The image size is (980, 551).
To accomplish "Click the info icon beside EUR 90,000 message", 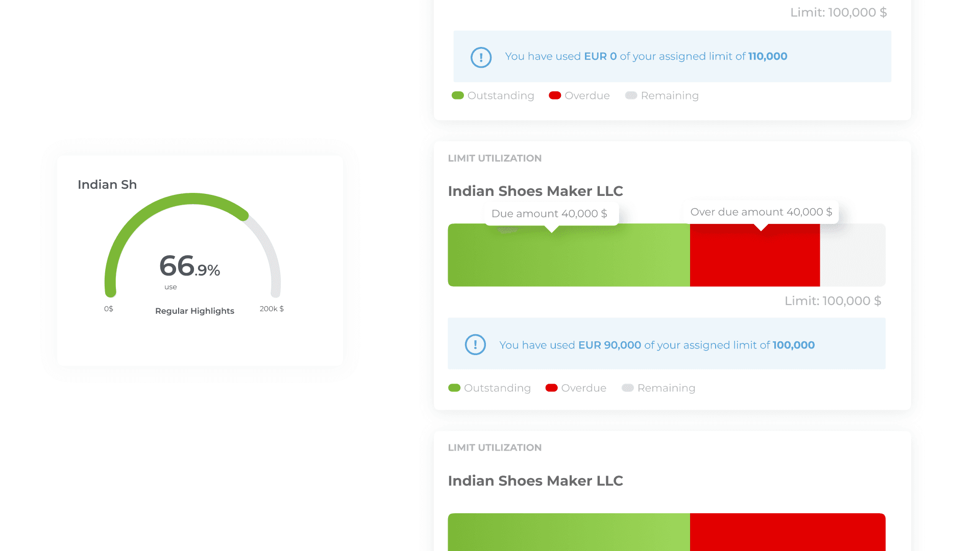I will (x=475, y=345).
